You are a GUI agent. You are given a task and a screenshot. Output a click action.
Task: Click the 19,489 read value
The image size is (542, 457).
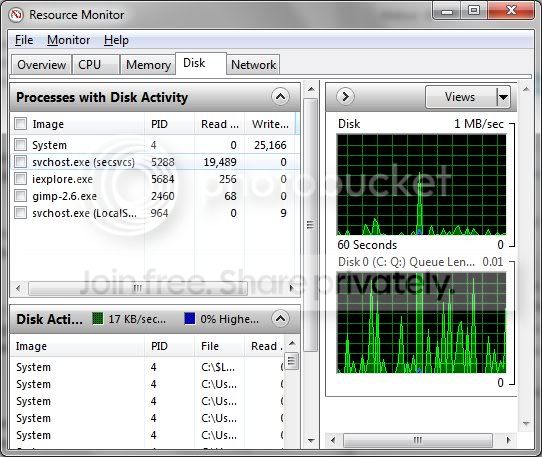click(x=220, y=162)
